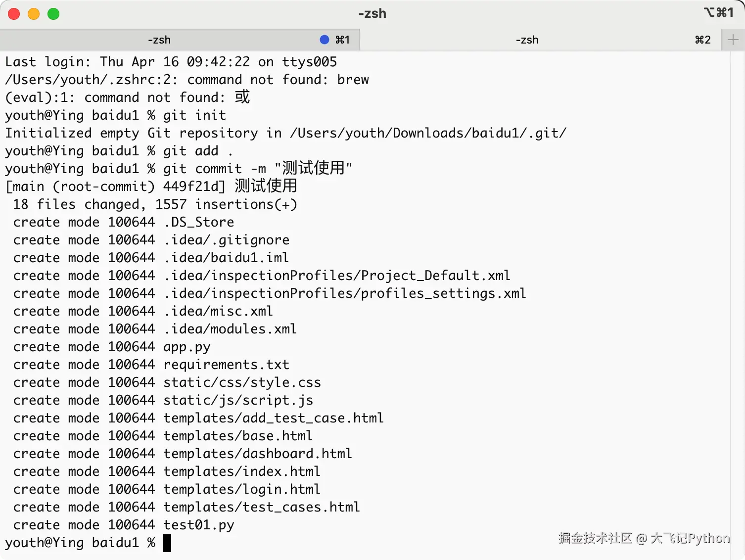Viewport: 745px width, 560px height.
Task: Click .idea/misc.xml in the created files
Action: (x=218, y=311)
